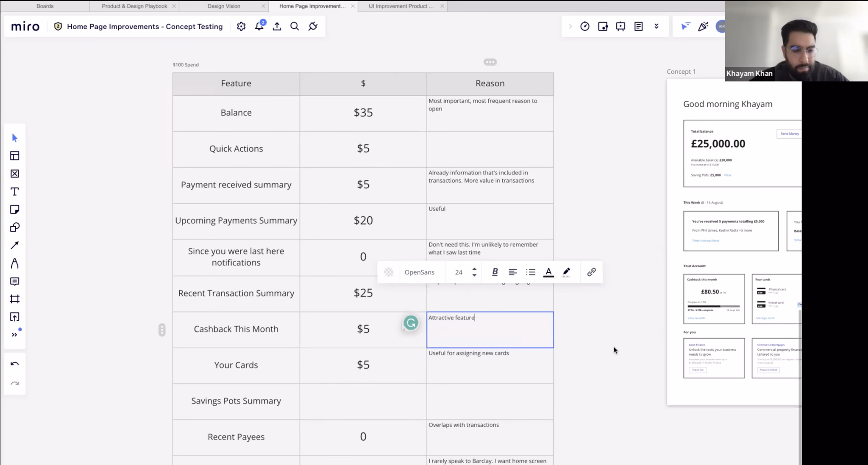The height and width of the screenshot is (465, 868).
Task: Open the Upload tool
Action: pyautogui.click(x=15, y=317)
